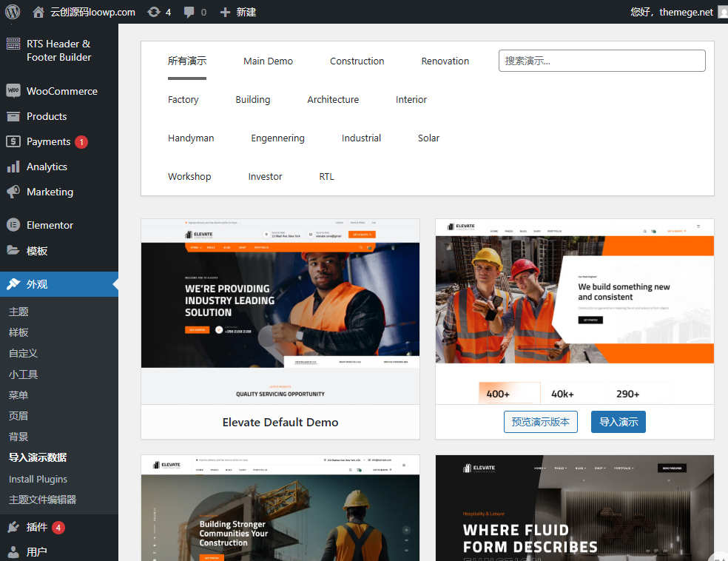
Task: Select the Engennering filter tab
Action: coord(277,138)
